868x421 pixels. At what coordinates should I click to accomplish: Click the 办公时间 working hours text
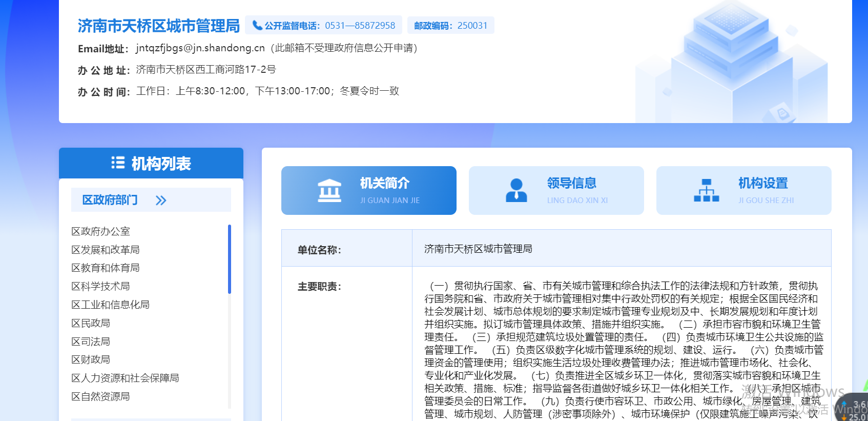[267, 91]
